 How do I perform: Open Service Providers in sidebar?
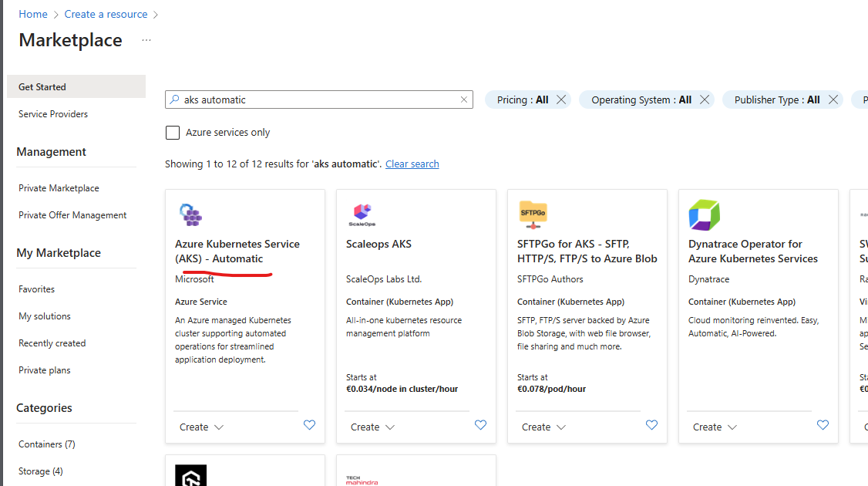[x=53, y=114]
